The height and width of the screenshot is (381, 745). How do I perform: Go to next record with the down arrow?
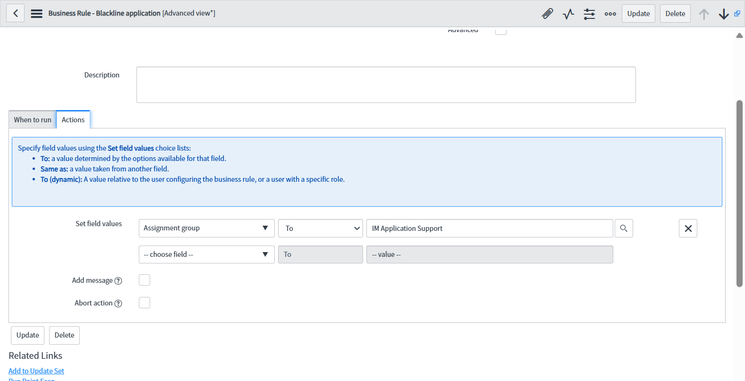coord(724,14)
